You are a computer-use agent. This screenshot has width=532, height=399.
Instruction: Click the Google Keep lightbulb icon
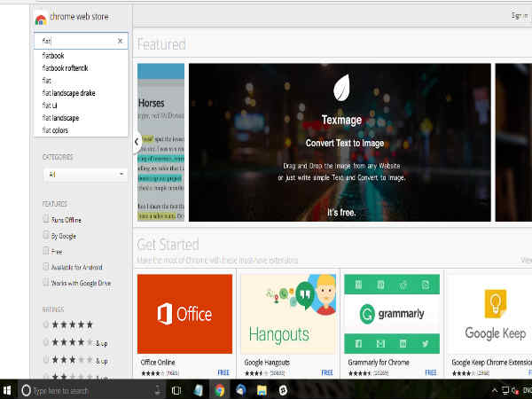[x=496, y=303]
